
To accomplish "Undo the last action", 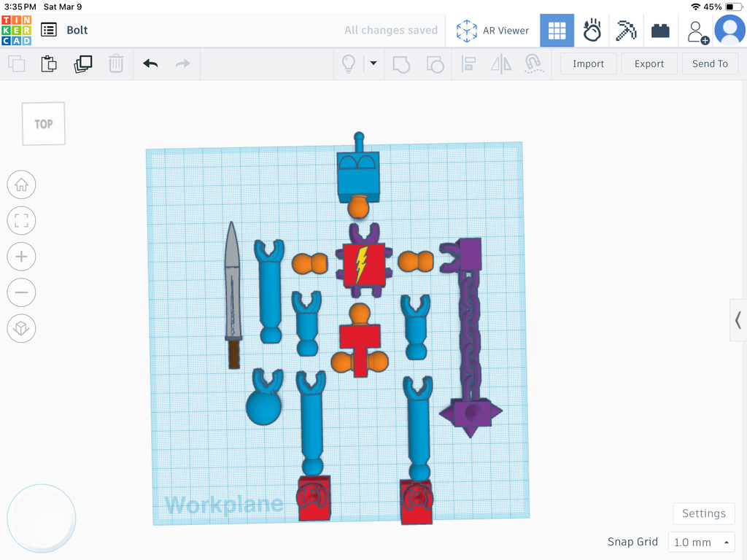I will coord(150,64).
